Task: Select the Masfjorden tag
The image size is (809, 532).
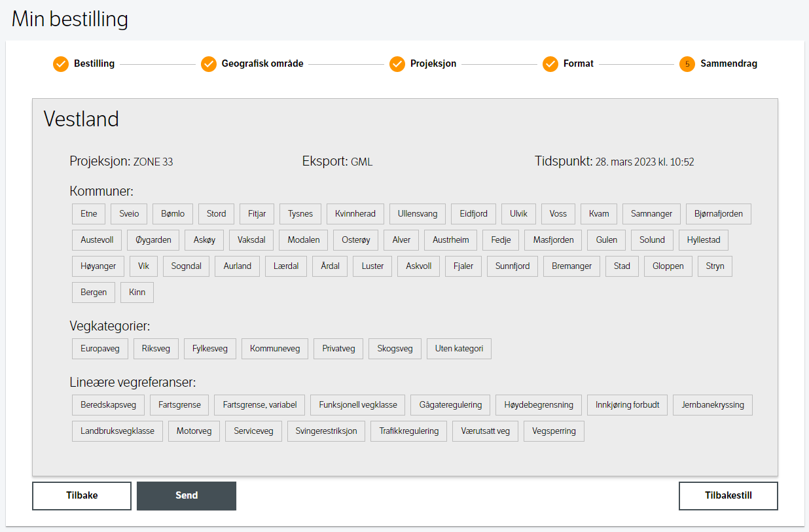Action: (553, 240)
